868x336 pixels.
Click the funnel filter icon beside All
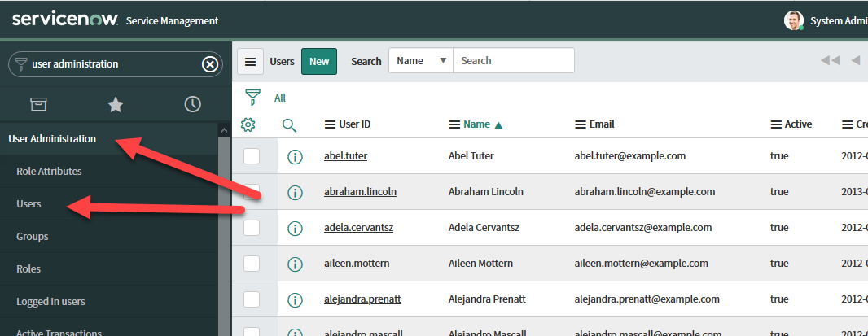point(252,97)
